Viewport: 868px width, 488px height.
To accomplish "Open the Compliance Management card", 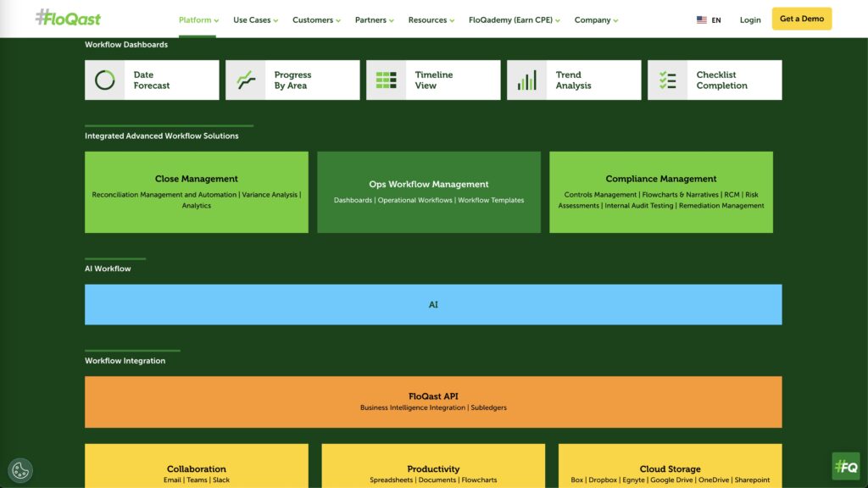I will [x=661, y=192].
